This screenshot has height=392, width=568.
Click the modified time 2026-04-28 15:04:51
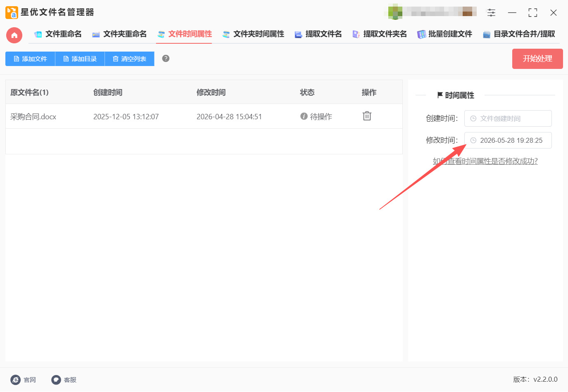pyautogui.click(x=229, y=117)
